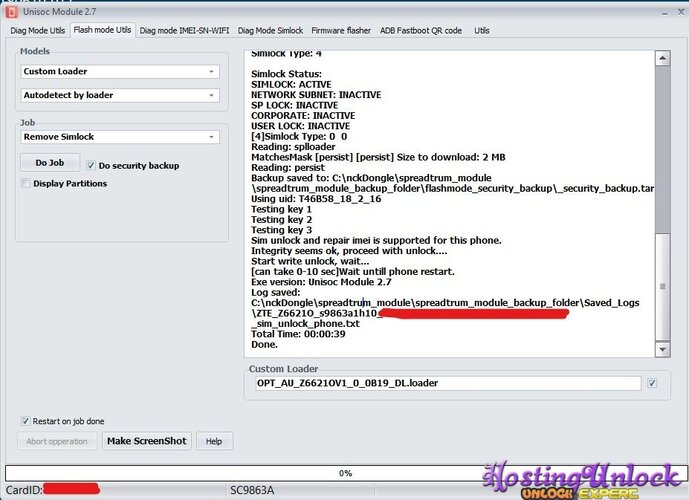Screen dimensions: 689x500
Task: Click the Help button
Action: point(214,441)
